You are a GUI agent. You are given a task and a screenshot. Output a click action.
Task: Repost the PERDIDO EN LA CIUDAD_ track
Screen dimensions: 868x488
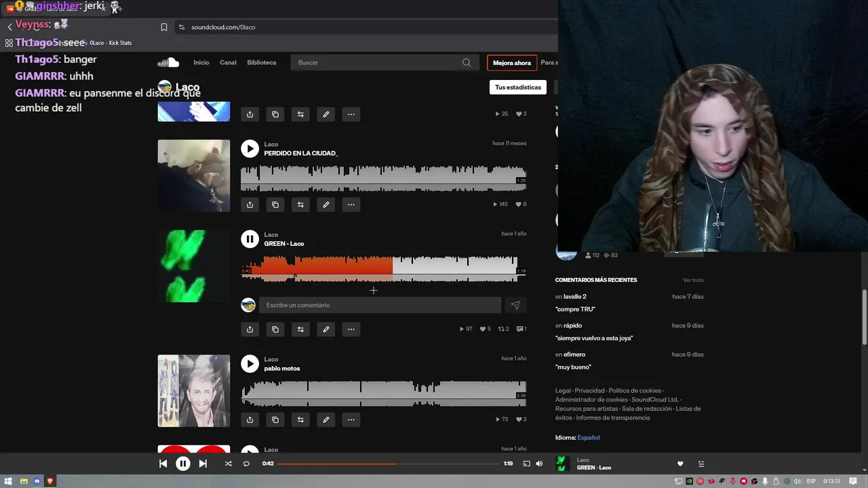[300, 205]
